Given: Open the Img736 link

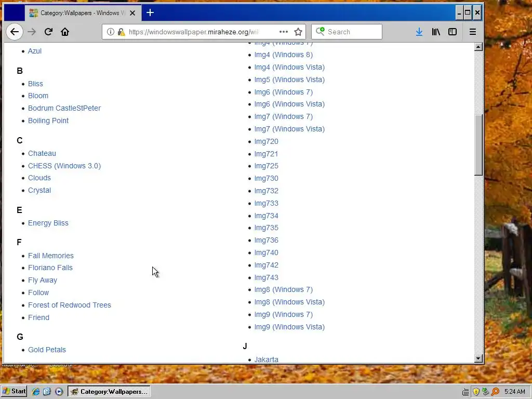Looking at the screenshot, I should pos(266,241).
